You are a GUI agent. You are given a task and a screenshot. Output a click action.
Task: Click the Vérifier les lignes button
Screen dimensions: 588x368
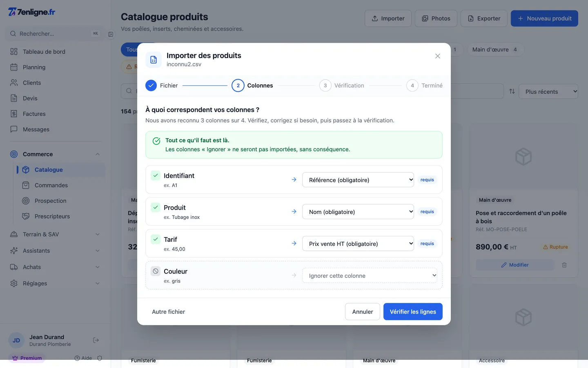413,312
